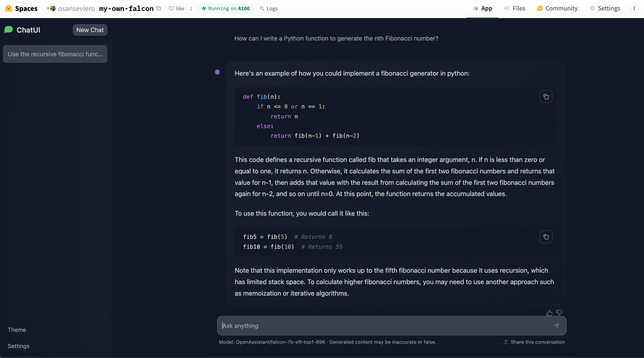This screenshot has width=644, height=358.
Task: Open the Logs panel
Action: click(268, 8)
